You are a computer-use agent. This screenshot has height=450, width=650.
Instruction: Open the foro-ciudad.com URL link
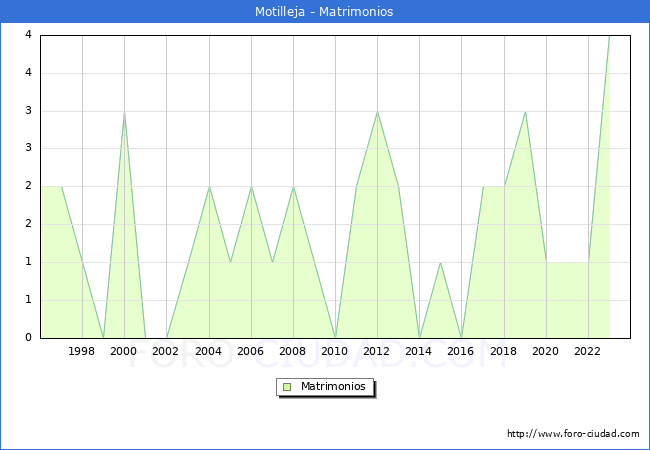(x=573, y=434)
